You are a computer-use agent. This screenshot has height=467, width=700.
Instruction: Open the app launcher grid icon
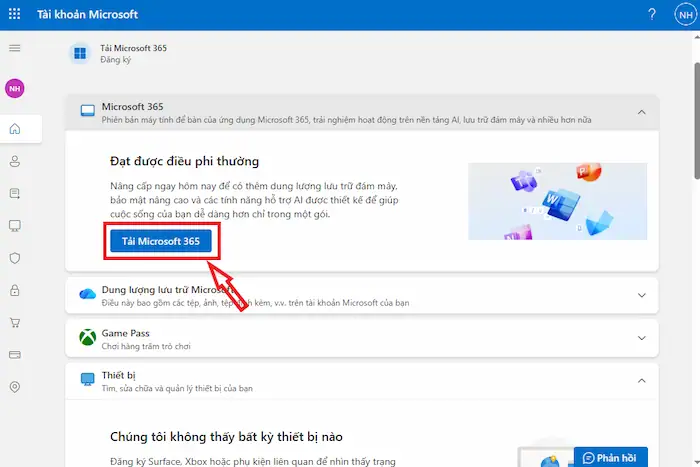coord(16,15)
